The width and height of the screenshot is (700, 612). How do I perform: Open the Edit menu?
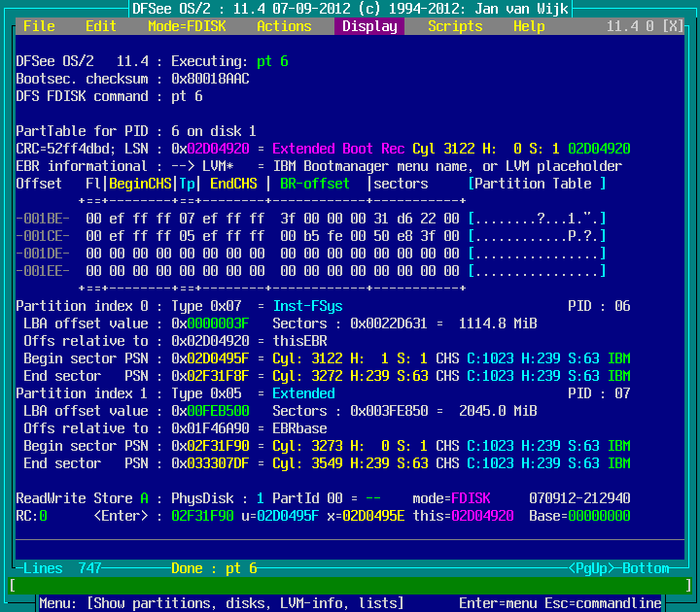101,26
